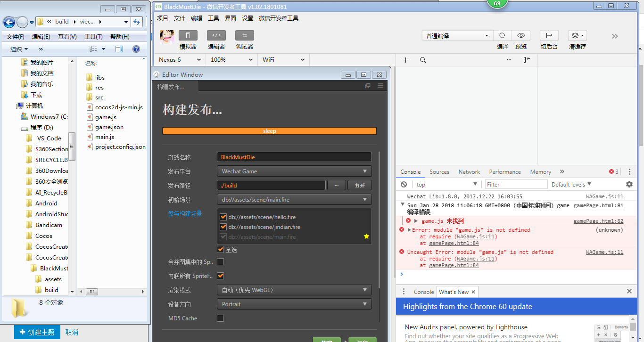Click the 预览 preview eye icon

[x=521, y=36]
